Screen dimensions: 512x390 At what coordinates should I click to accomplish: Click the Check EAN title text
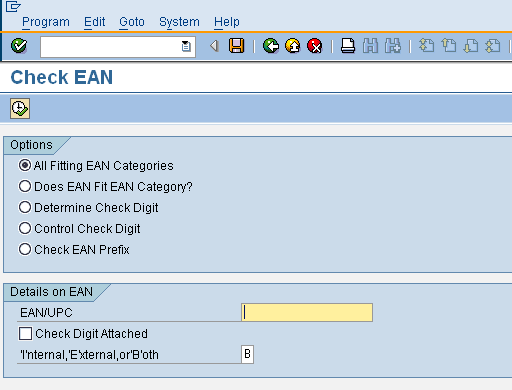(x=62, y=77)
